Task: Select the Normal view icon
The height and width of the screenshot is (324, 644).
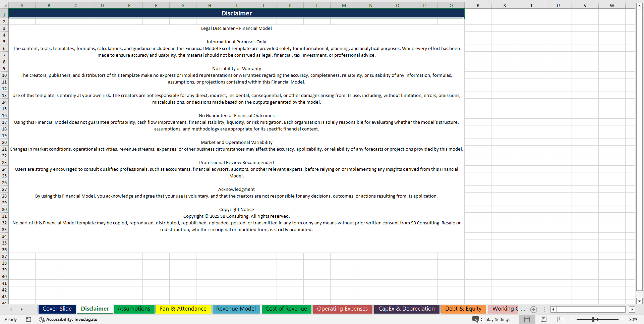Action: pyautogui.click(x=527, y=319)
